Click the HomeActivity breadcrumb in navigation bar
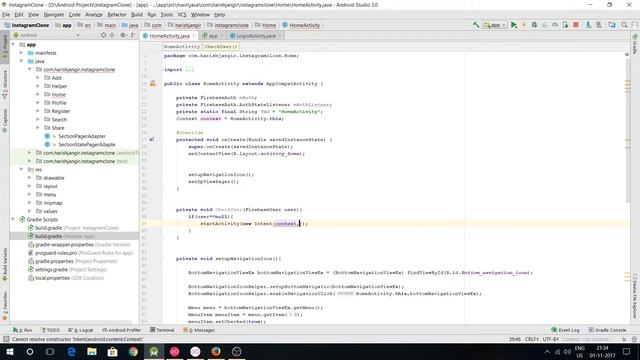This screenshot has width=640, height=360. tap(301, 25)
